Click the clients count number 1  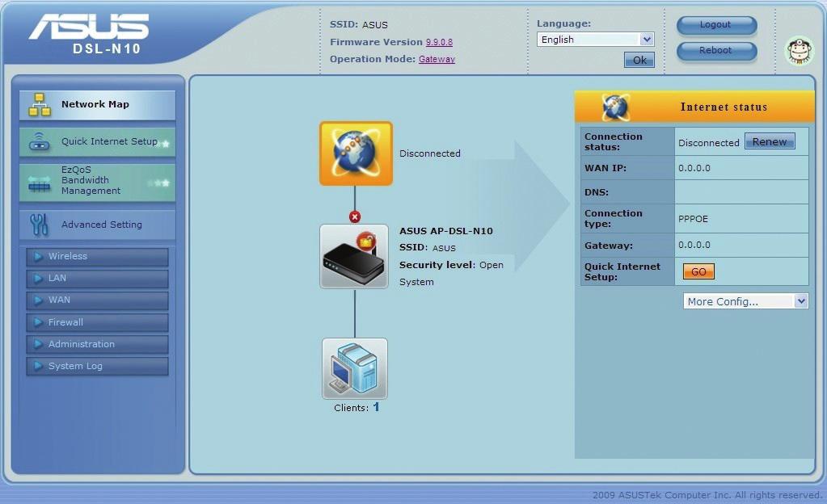coord(376,407)
